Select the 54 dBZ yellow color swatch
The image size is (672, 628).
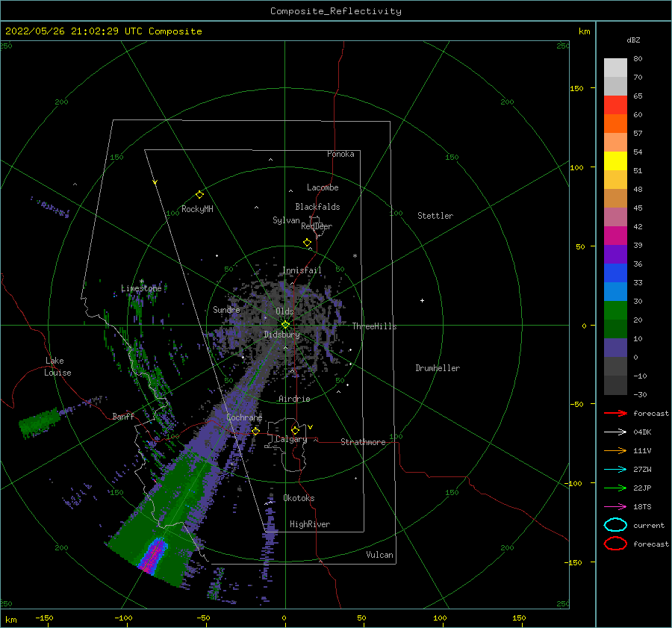coord(615,161)
